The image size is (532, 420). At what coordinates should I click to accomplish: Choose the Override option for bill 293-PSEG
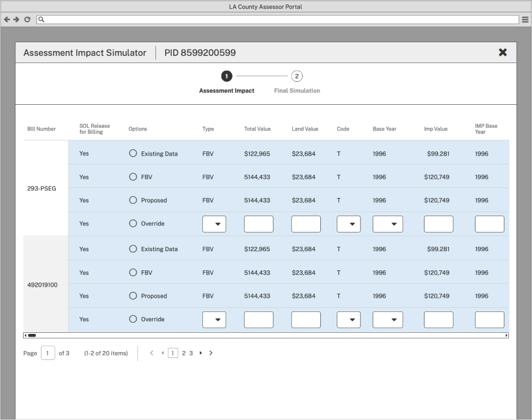click(x=133, y=224)
